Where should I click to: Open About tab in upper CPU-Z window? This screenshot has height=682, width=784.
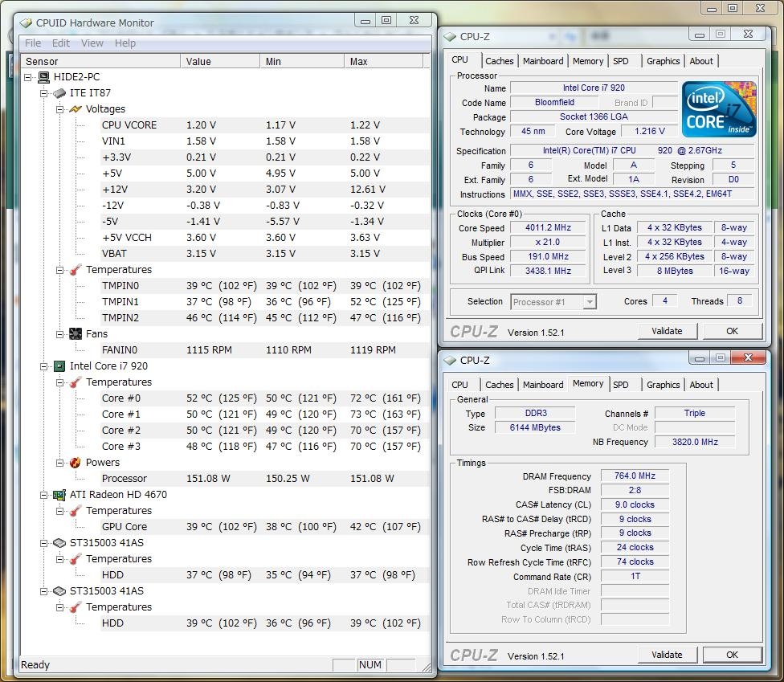click(x=701, y=61)
